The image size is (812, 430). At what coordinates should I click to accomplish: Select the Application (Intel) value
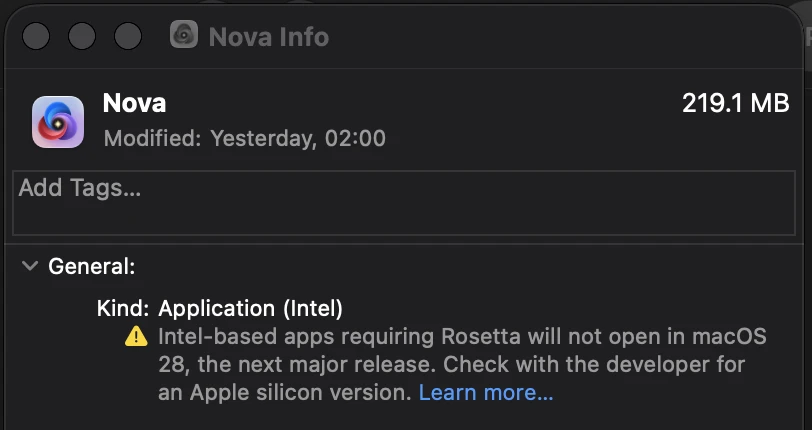251,308
